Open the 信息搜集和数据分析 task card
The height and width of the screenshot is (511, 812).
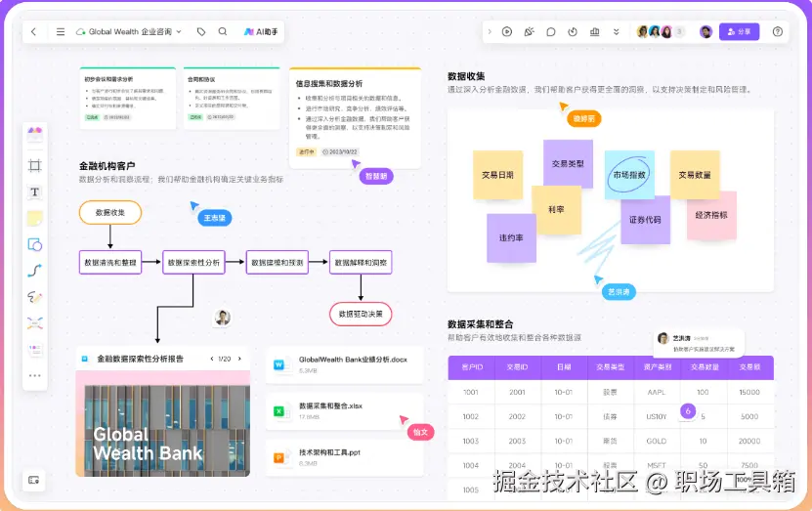(356, 118)
